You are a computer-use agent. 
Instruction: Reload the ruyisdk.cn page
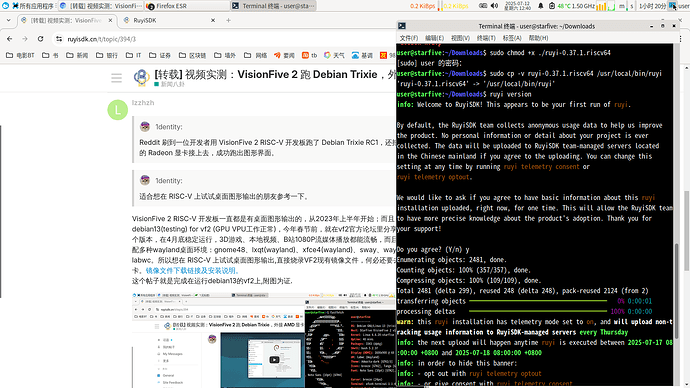pos(40,39)
